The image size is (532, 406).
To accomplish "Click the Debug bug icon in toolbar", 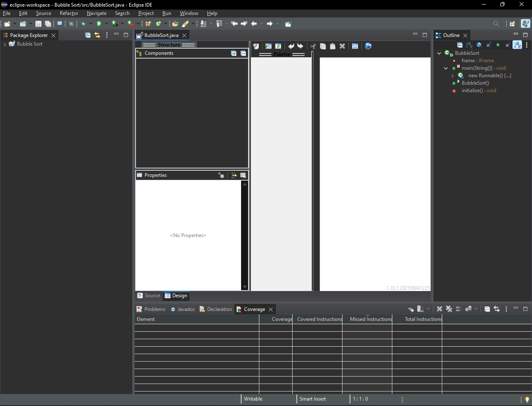I will pos(83,24).
